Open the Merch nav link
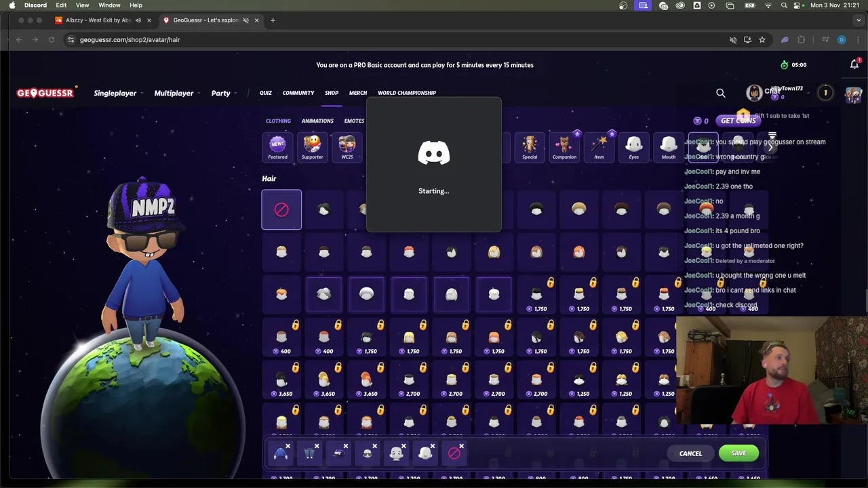Viewport: 868px width, 488px height. (358, 93)
